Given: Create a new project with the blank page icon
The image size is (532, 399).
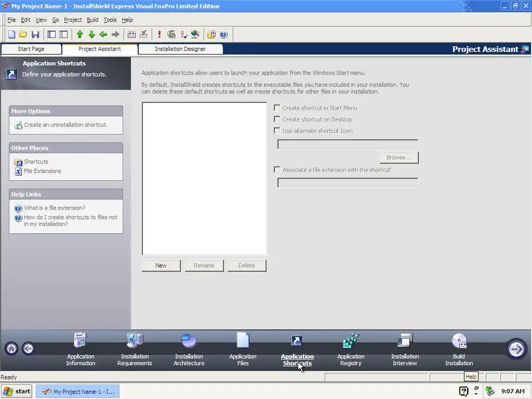Looking at the screenshot, I should click(x=11, y=34).
